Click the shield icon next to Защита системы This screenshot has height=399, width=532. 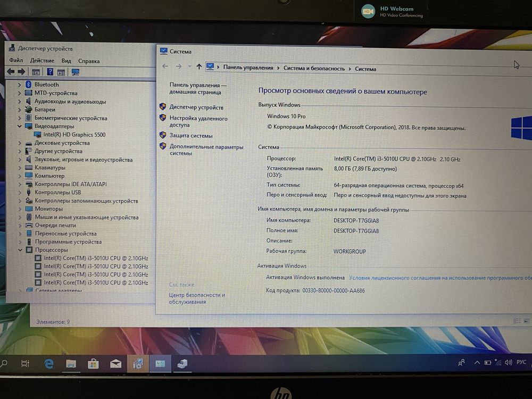pos(163,135)
